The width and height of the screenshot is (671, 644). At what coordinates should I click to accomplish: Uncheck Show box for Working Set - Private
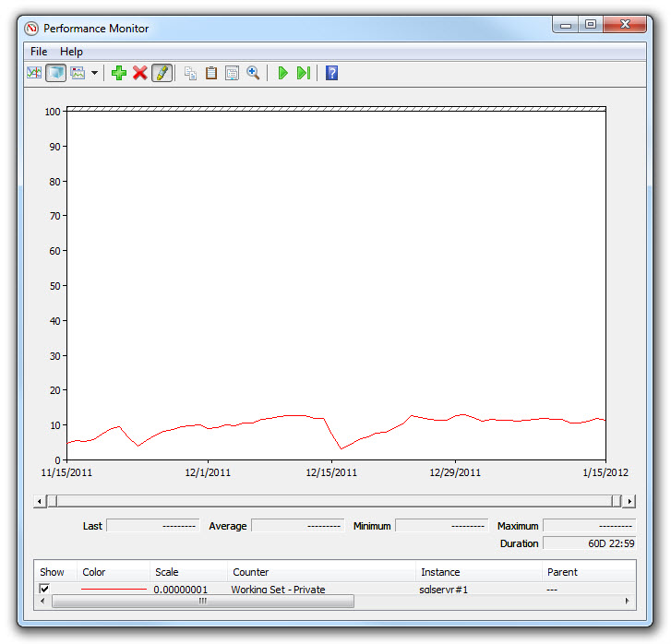point(44,589)
